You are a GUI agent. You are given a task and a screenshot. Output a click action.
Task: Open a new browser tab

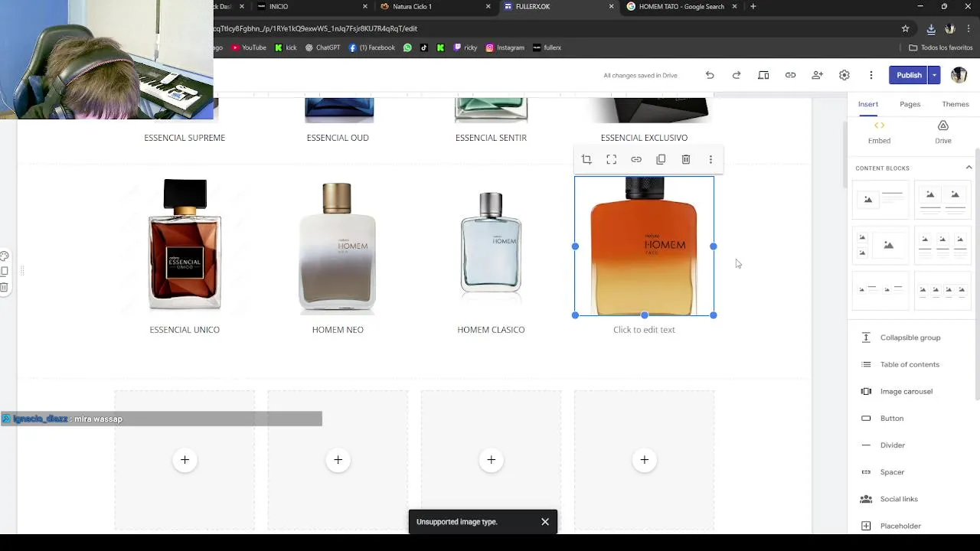pyautogui.click(x=753, y=7)
